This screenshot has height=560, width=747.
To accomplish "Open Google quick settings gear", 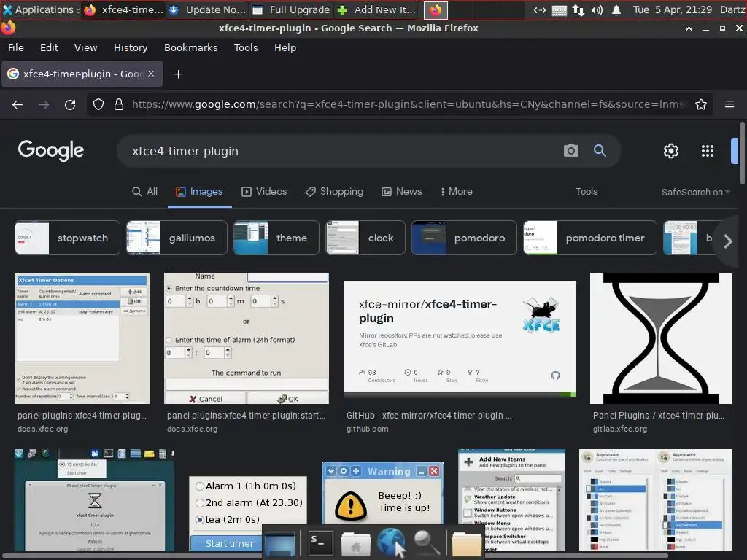I will (x=671, y=151).
